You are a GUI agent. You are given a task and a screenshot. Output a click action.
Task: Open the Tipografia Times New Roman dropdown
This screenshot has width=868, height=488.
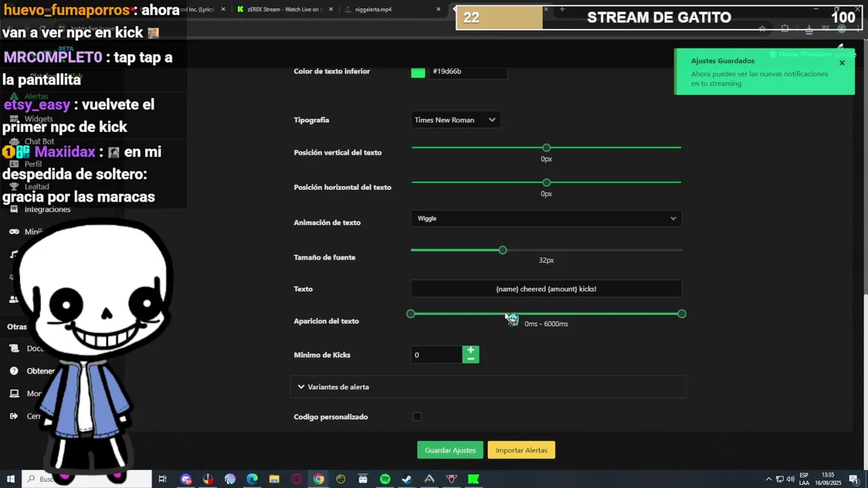tap(456, 120)
